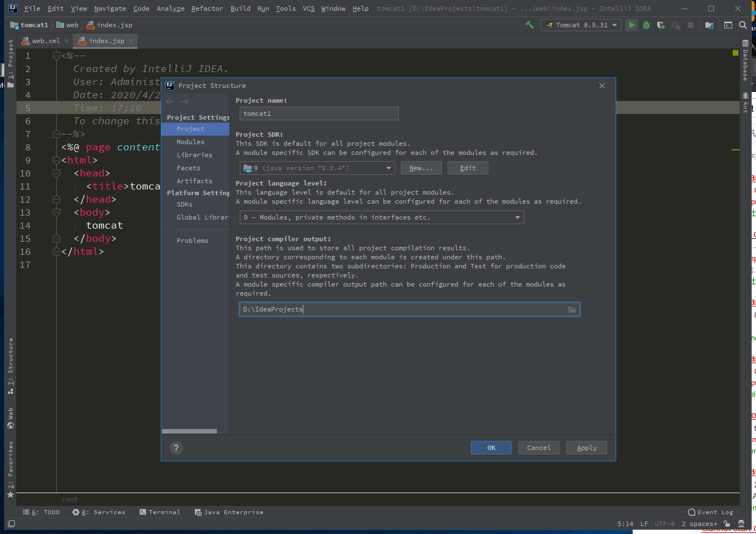Screen dimensions: 756x534
Task: Open the Project tool window stripe
Action: click(x=10, y=63)
